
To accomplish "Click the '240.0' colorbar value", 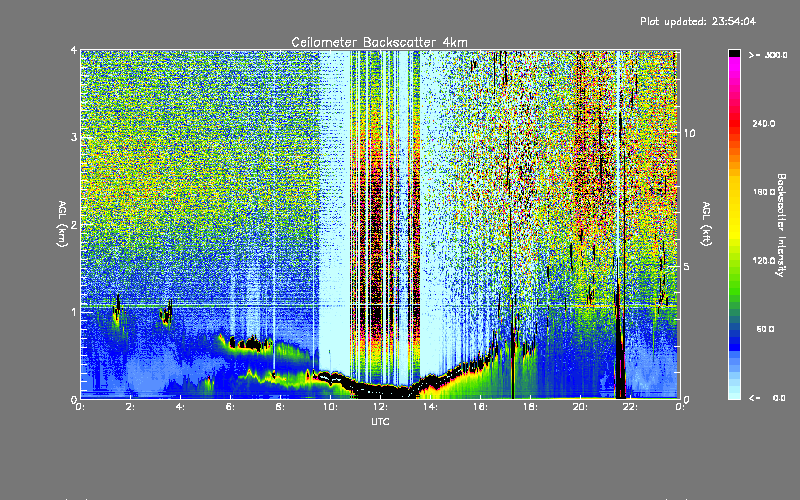I will [764, 124].
